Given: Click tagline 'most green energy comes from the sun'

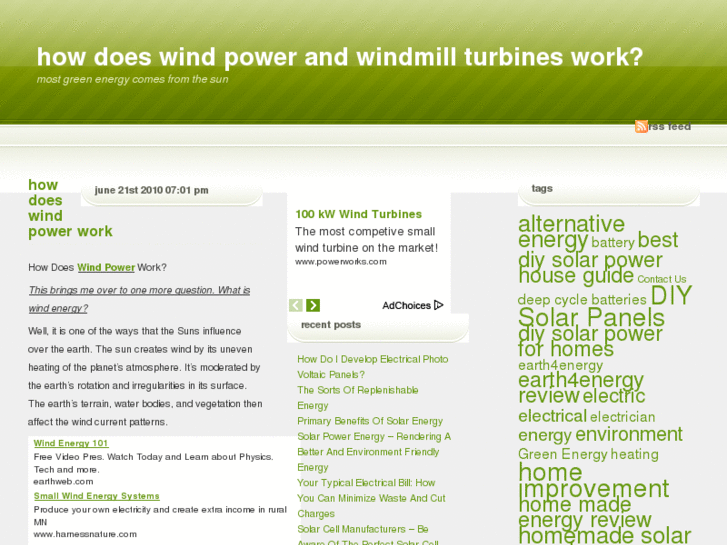Looking at the screenshot, I should (x=133, y=79).
